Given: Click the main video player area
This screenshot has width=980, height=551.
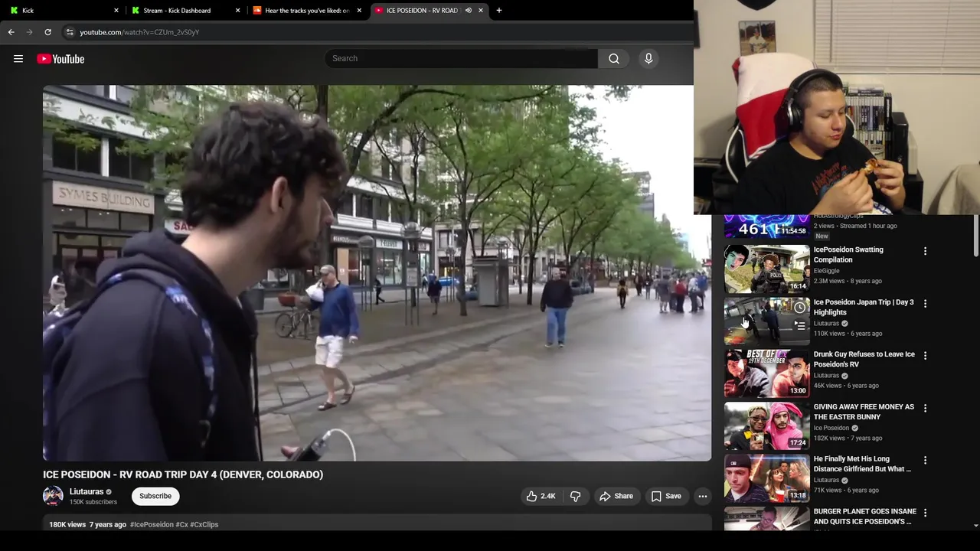Looking at the screenshot, I should pyautogui.click(x=377, y=273).
